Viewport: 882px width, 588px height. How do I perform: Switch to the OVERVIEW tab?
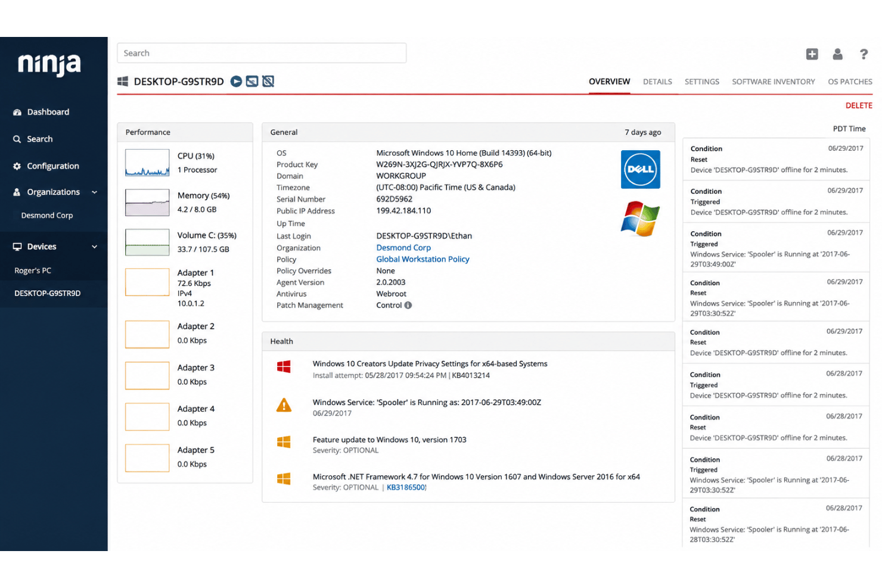point(609,82)
